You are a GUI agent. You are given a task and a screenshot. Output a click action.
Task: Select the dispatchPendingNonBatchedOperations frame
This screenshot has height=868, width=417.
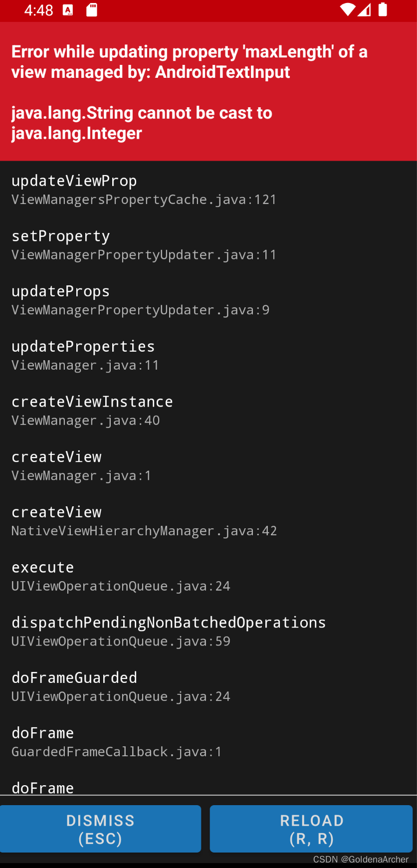pos(208,632)
